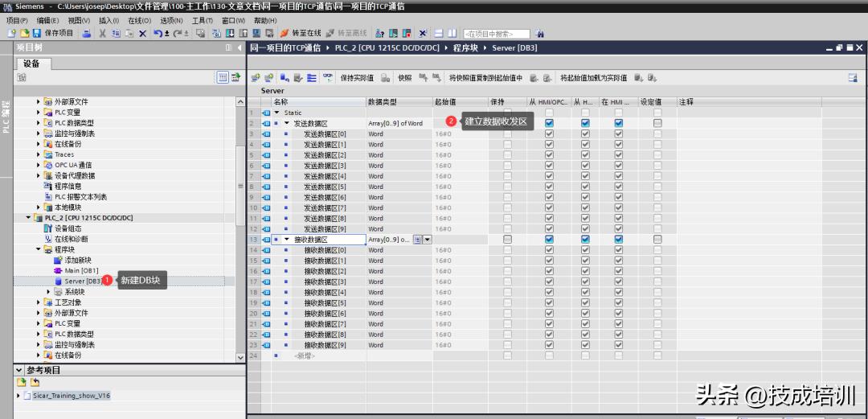Image resolution: width=868 pixels, height=419 pixels.
Task: Toggle 设定值 checkbox for 接收数据区
Action: click(657, 240)
